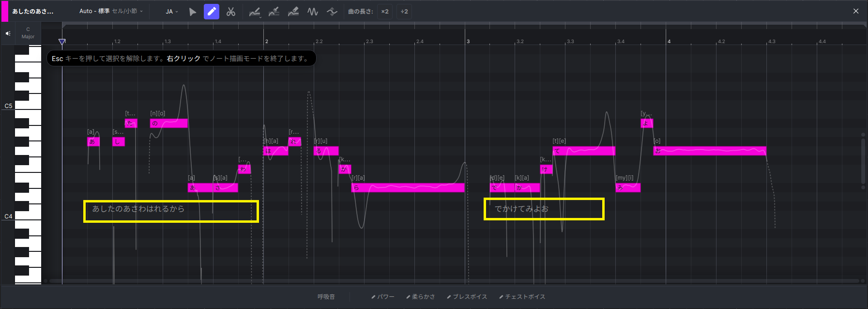Open the 柔らかさ parameter tab
This screenshot has height=309, width=868.
(421, 297)
